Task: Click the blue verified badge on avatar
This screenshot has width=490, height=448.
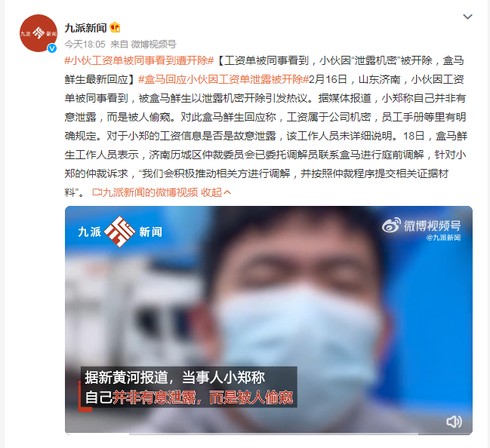Action: (52, 48)
